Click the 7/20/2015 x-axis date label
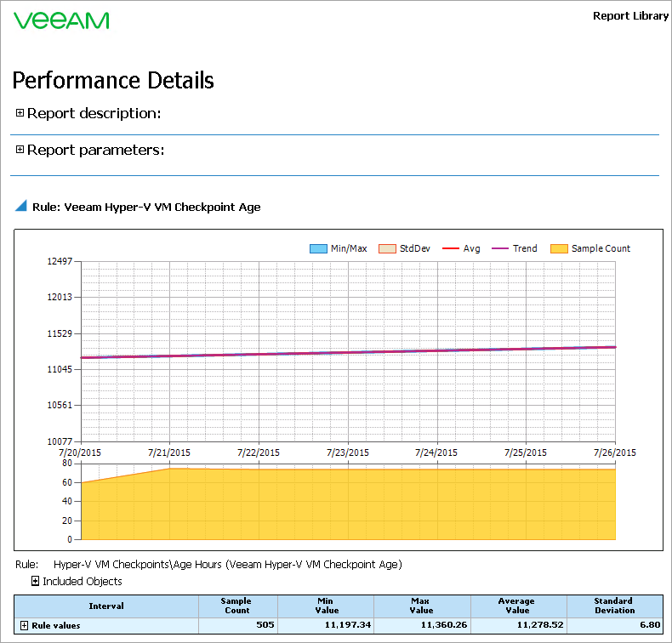672x643 pixels. click(x=80, y=452)
